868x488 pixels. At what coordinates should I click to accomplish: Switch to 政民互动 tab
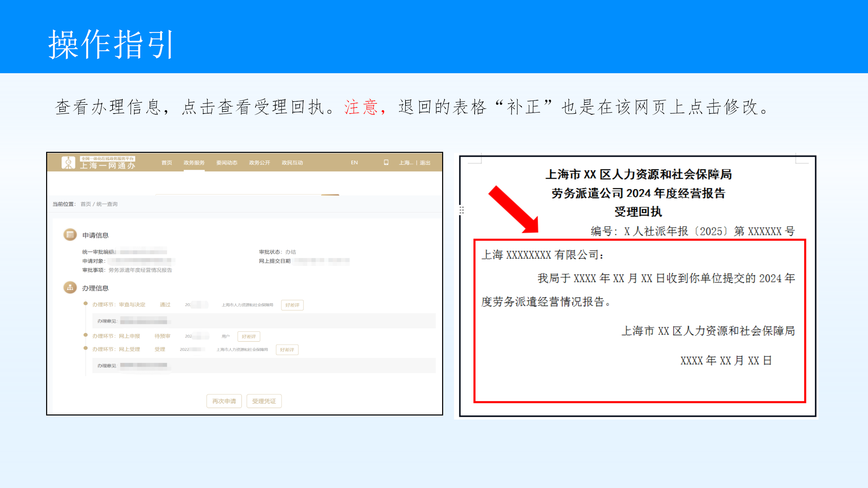tap(292, 163)
